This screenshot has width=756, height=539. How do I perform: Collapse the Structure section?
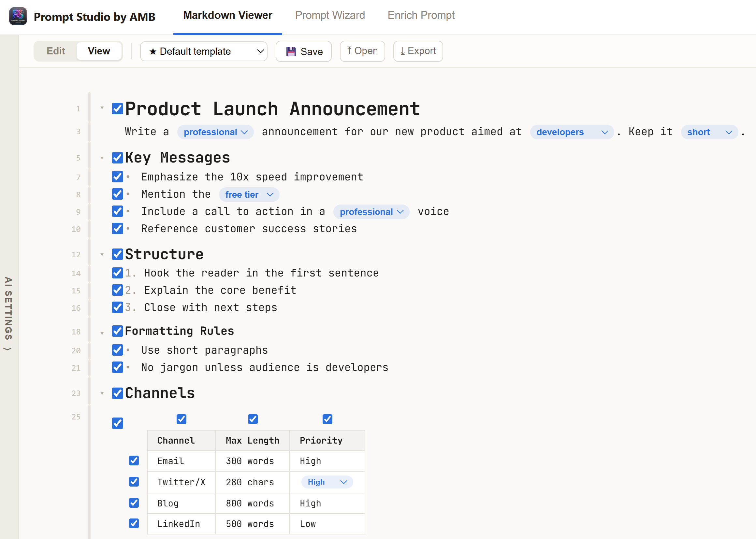coord(102,255)
